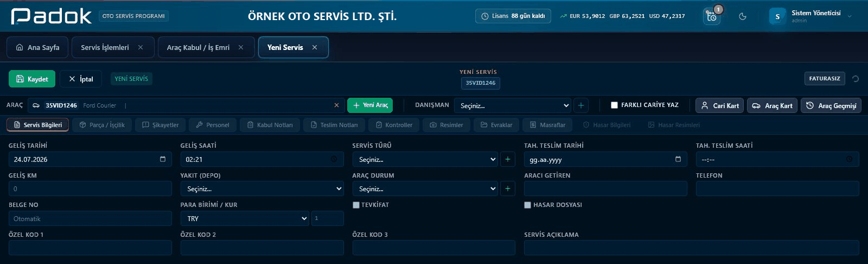868x264 pixels.
Task: Cancel with the İptal button
Action: (81, 79)
